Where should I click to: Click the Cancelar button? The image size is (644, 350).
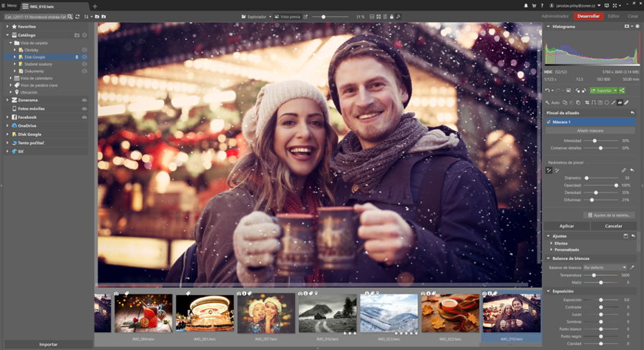coord(614,226)
